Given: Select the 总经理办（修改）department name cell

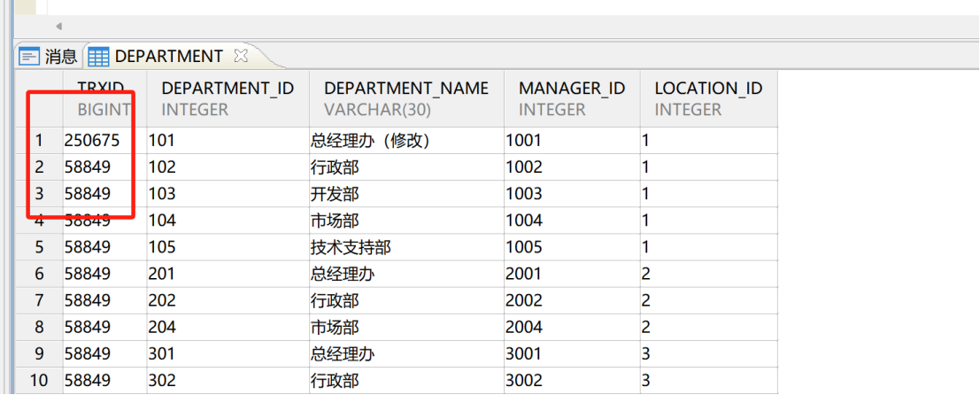Looking at the screenshot, I should (x=369, y=140).
